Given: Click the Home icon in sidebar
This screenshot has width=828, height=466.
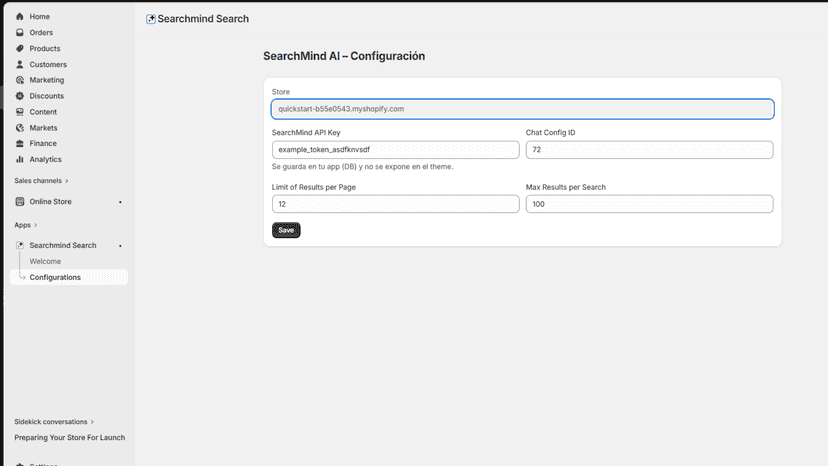Looking at the screenshot, I should click(x=20, y=16).
